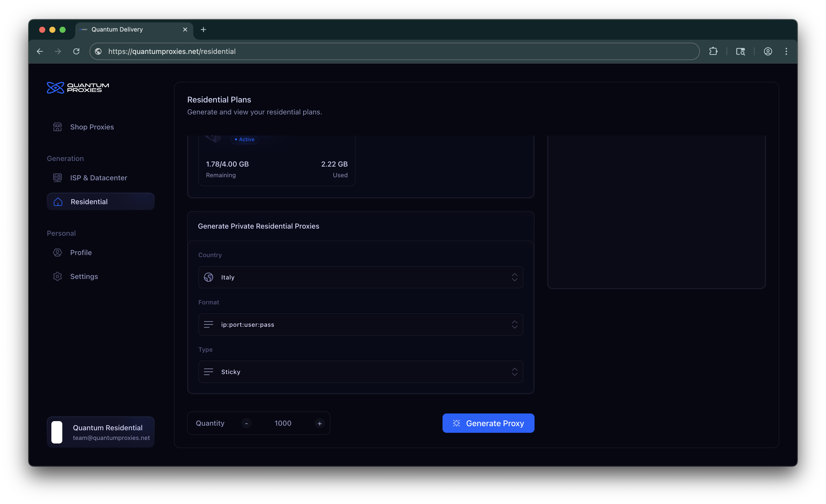Open the browser extensions puzzle icon
This screenshot has height=504, width=826.
click(x=713, y=51)
